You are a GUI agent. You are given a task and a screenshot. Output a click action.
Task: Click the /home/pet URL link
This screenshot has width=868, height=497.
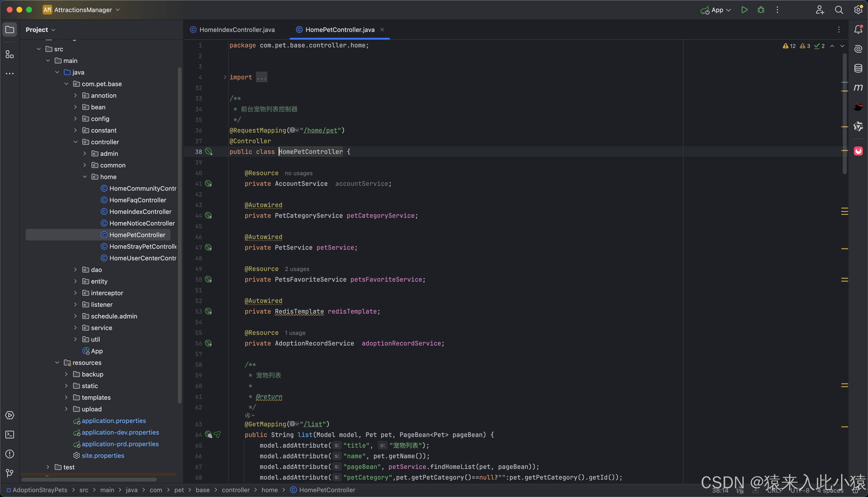(x=320, y=130)
